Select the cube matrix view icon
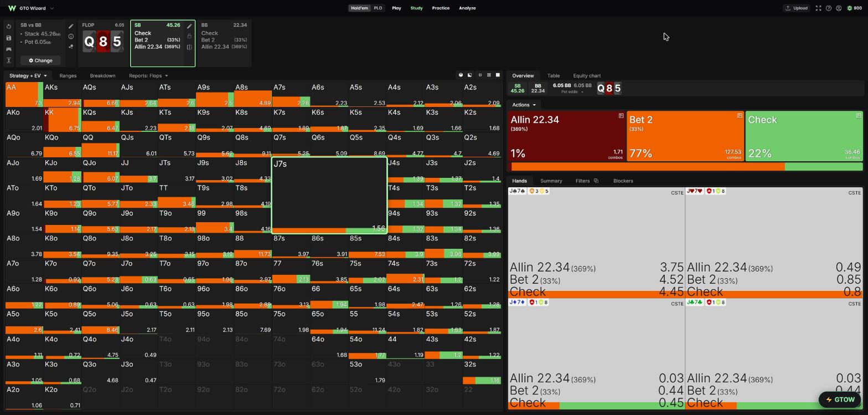 click(461, 75)
